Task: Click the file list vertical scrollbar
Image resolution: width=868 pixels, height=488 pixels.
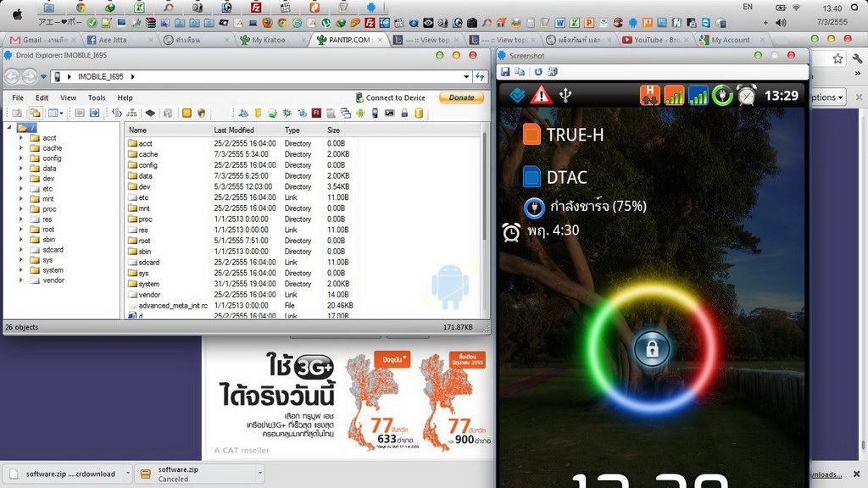Action: pos(484,186)
